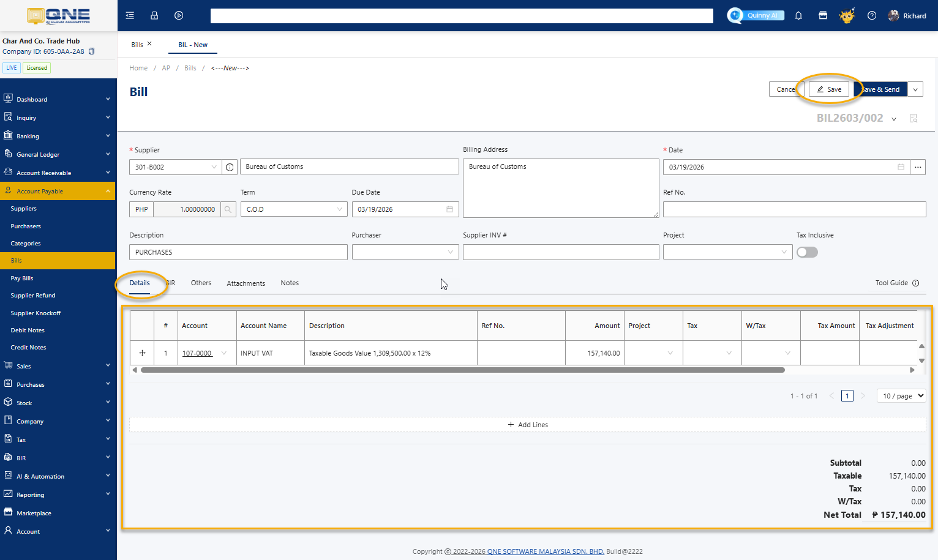938x560 pixels.
Task: Click the document preview icon beside bill number
Action: [914, 118]
